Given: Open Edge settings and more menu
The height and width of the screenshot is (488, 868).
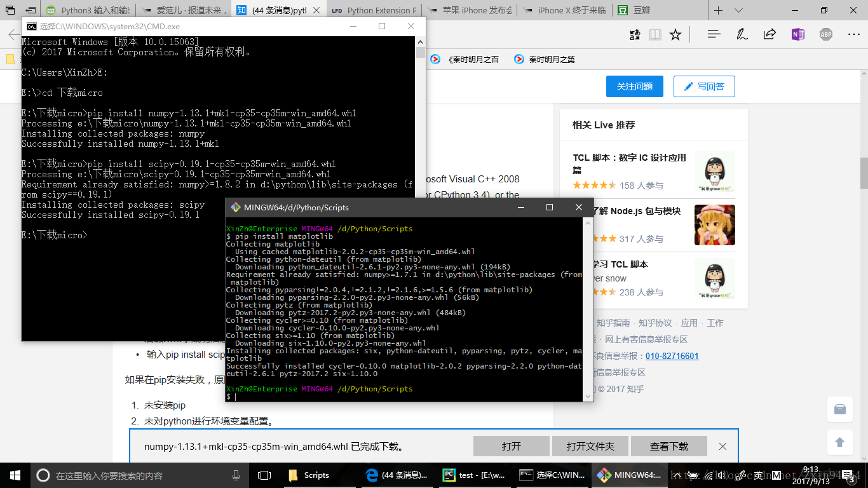Looking at the screenshot, I should (853, 35).
